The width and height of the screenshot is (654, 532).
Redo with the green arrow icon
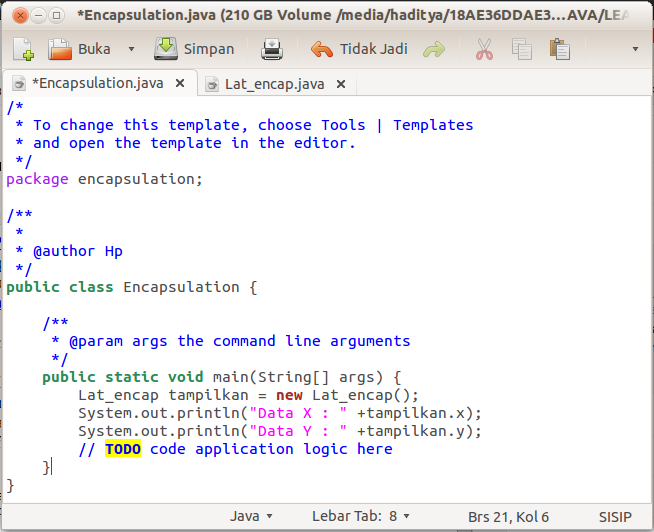pos(434,49)
